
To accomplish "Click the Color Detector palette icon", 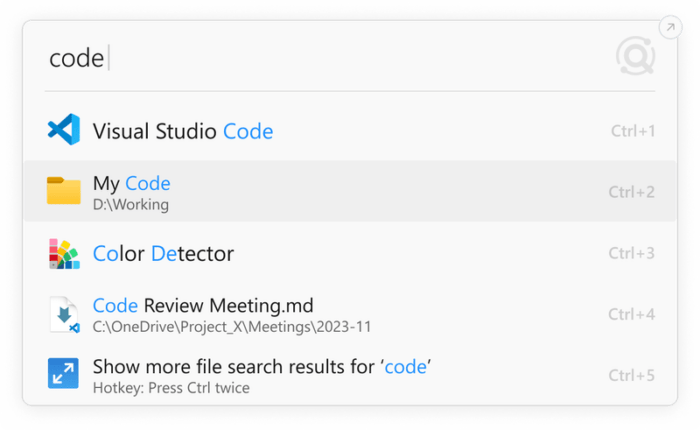I will tap(64, 253).
